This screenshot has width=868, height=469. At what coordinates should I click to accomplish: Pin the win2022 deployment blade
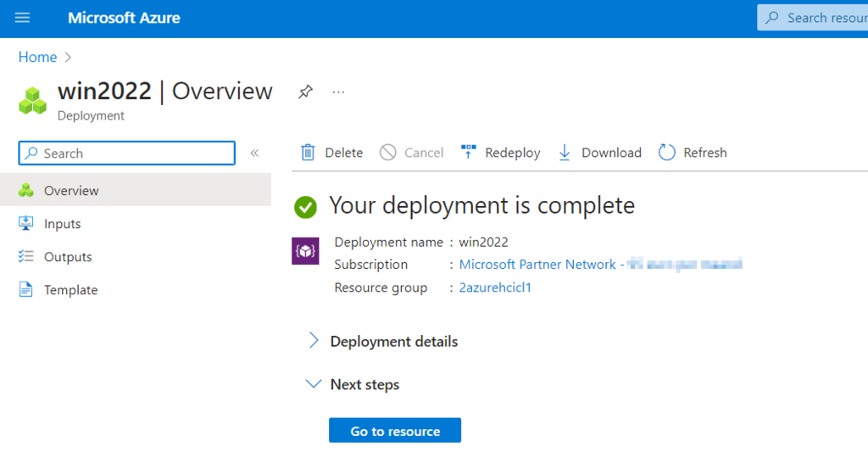click(x=305, y=92)
